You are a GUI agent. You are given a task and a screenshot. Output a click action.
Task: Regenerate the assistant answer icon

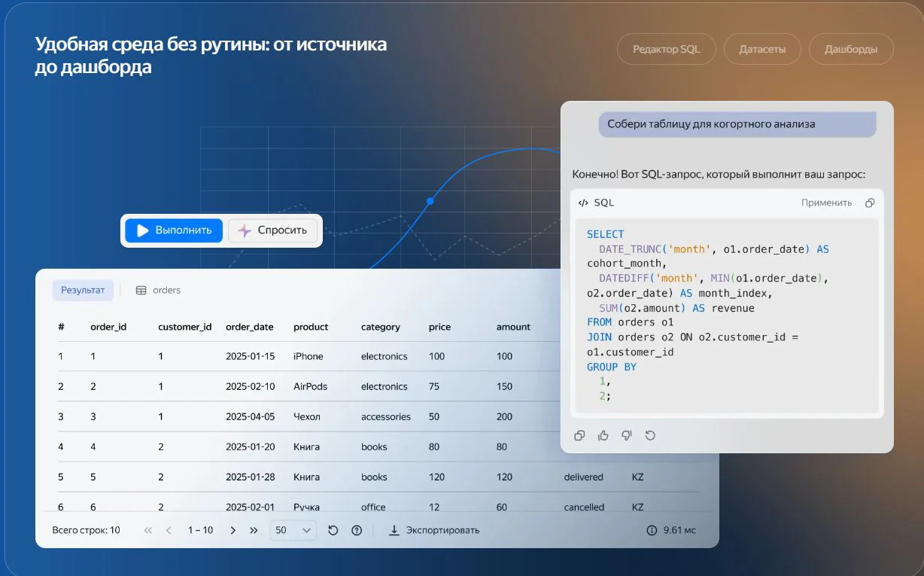pyautogui.click(x=651, y=435)
